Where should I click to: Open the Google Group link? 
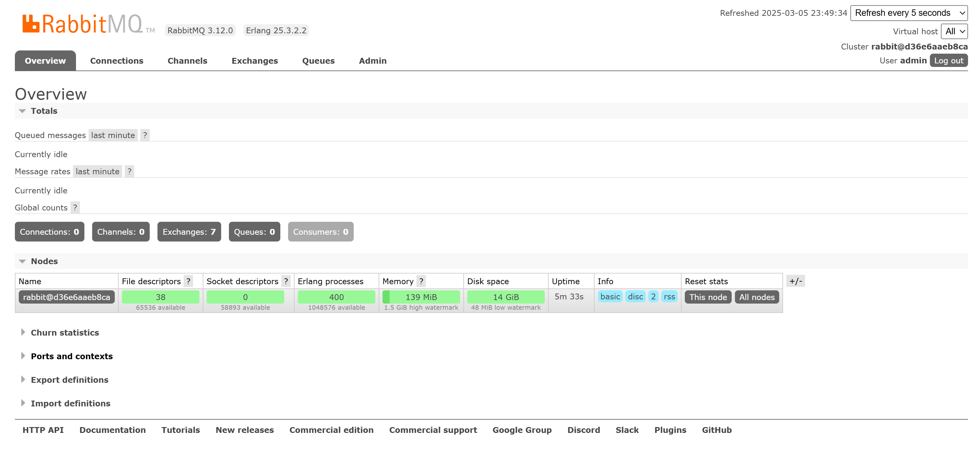[x=522, y=430]
